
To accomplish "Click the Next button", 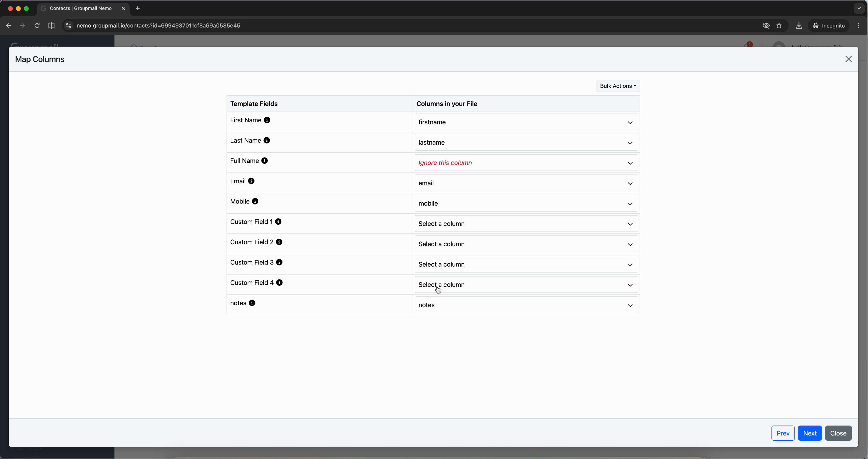I will click(810, 433).
